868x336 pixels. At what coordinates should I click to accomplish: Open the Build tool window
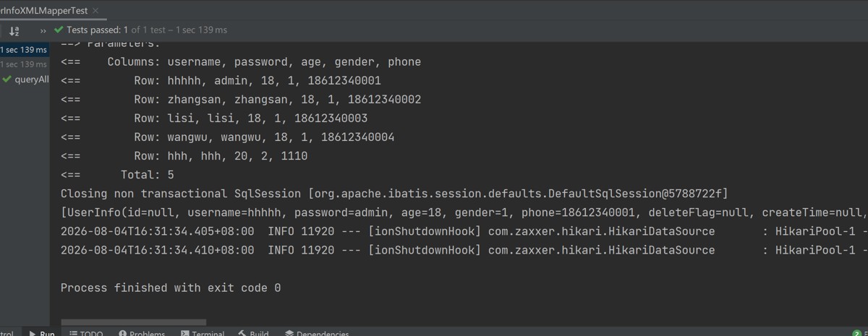click(x=252, y=333)
